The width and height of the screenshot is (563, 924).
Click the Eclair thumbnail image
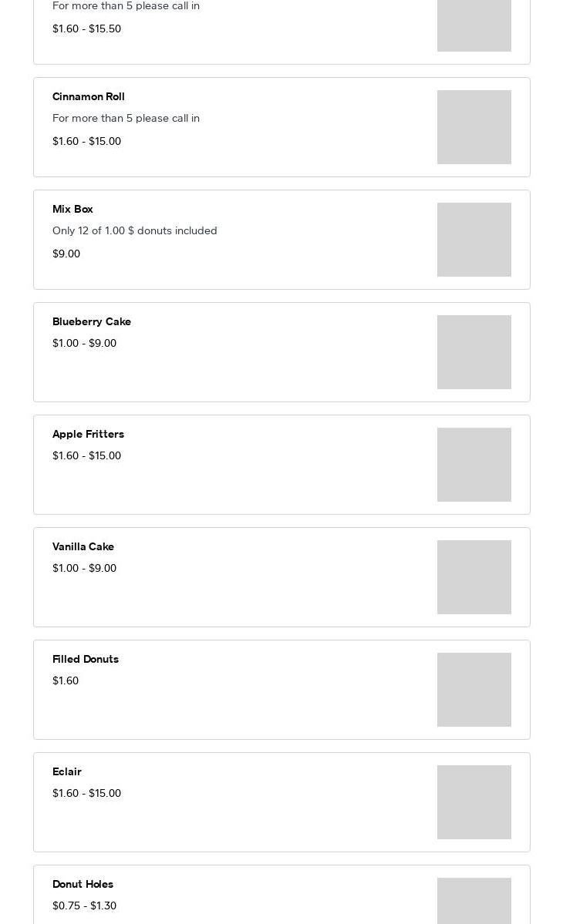[474, 802]
